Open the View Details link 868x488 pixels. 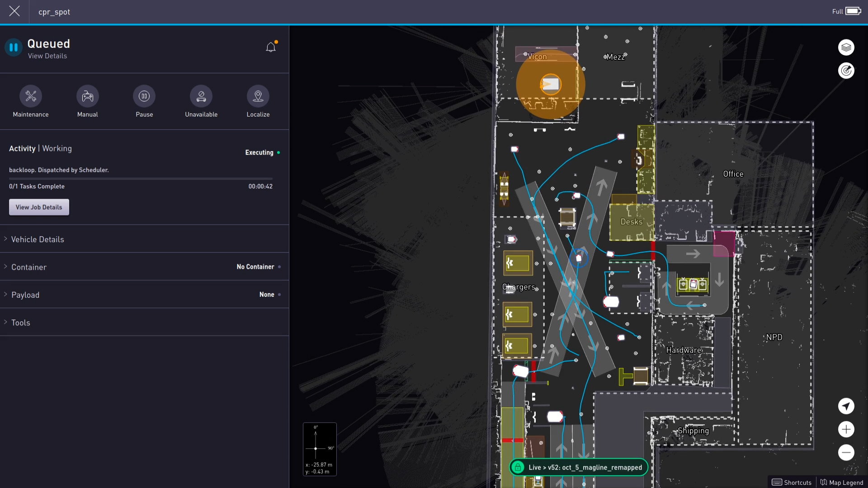pyautogui.click(x=47, y=56)
